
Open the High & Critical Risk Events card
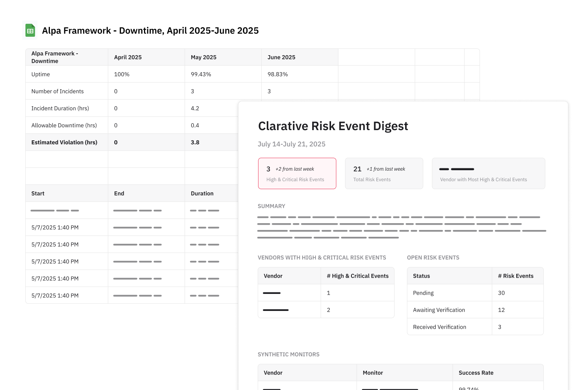point(297,173)
